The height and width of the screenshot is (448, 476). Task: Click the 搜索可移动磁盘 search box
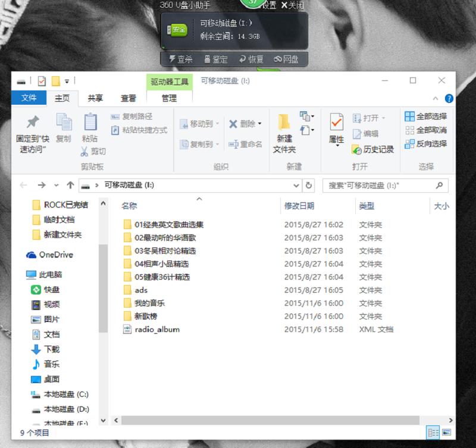(381, 185)
